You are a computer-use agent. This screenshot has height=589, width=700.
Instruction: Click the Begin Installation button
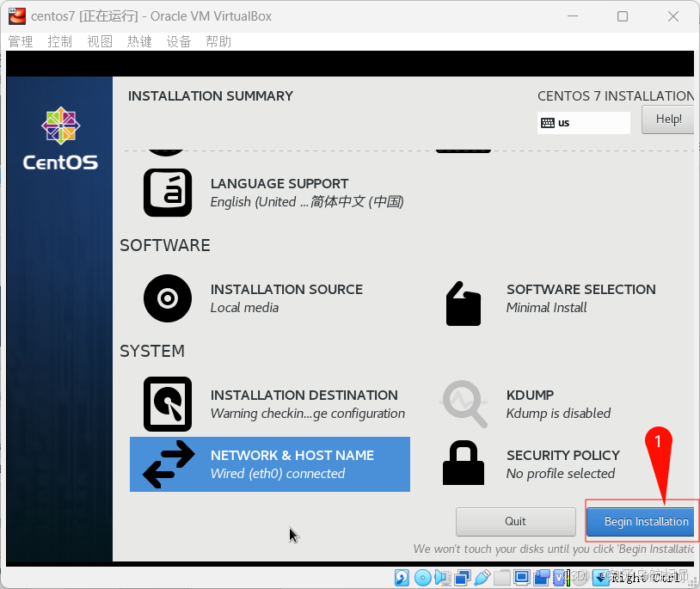tap(641, 521)
